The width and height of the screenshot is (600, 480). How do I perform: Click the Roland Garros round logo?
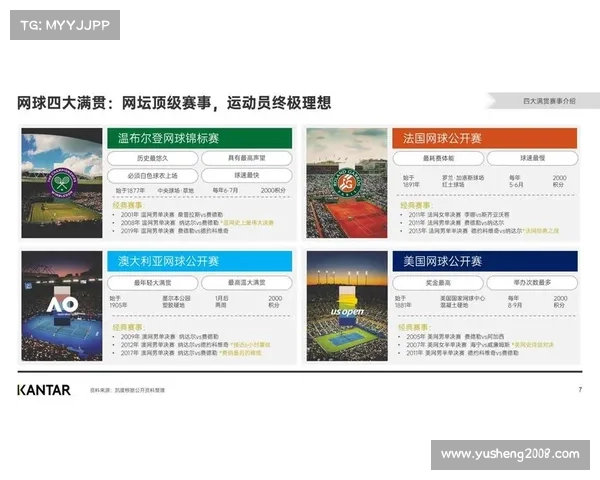coord(347,183)
